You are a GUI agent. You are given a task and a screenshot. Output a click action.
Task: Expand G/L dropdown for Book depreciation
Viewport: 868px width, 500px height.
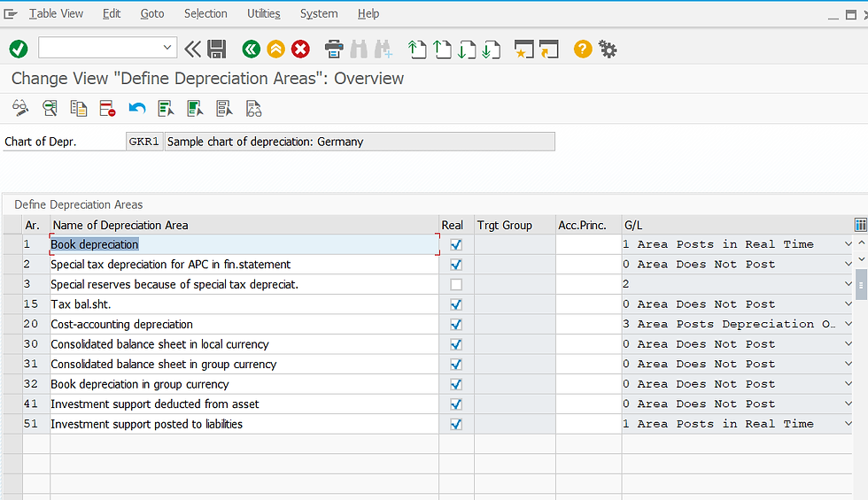point(848,244)
